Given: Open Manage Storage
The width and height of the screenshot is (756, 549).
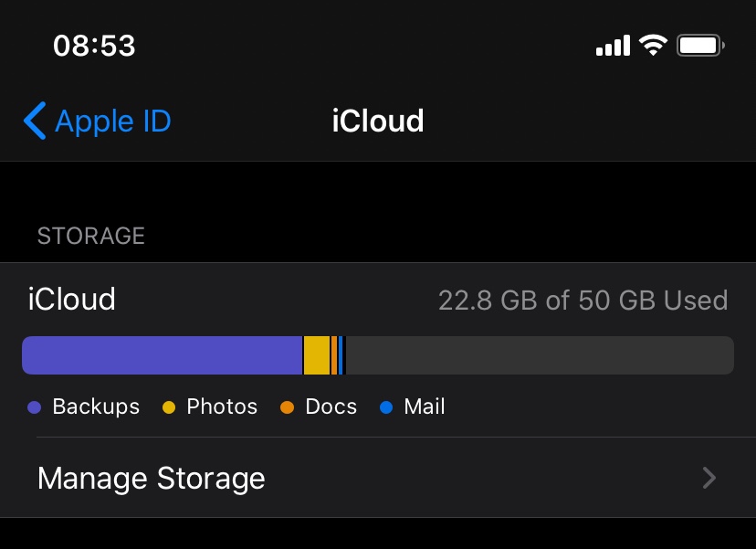Looking at the screenshot, I should [x=152, y=478].
